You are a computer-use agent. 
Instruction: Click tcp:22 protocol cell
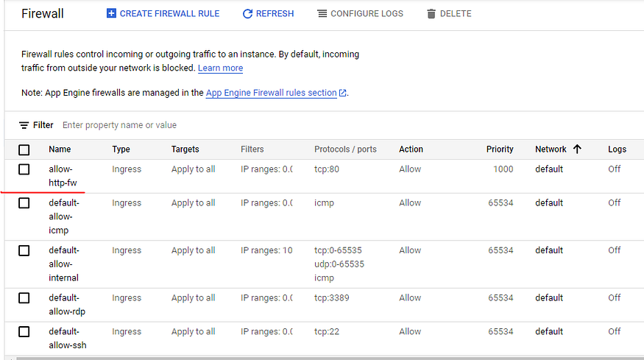coord(327,331)
